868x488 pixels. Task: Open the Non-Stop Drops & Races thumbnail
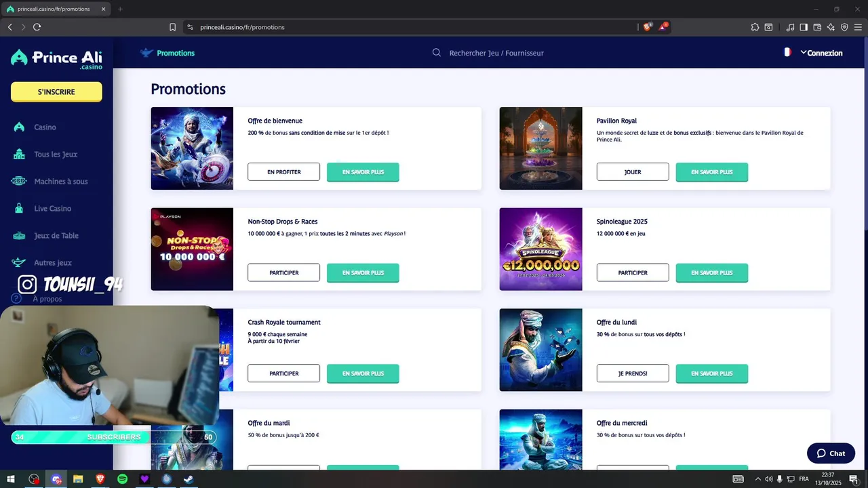pyautogui.click(x=192, y=249)
